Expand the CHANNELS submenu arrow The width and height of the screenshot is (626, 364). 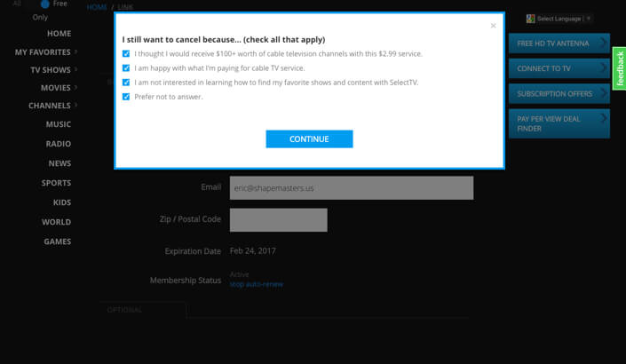pos(75,105)
